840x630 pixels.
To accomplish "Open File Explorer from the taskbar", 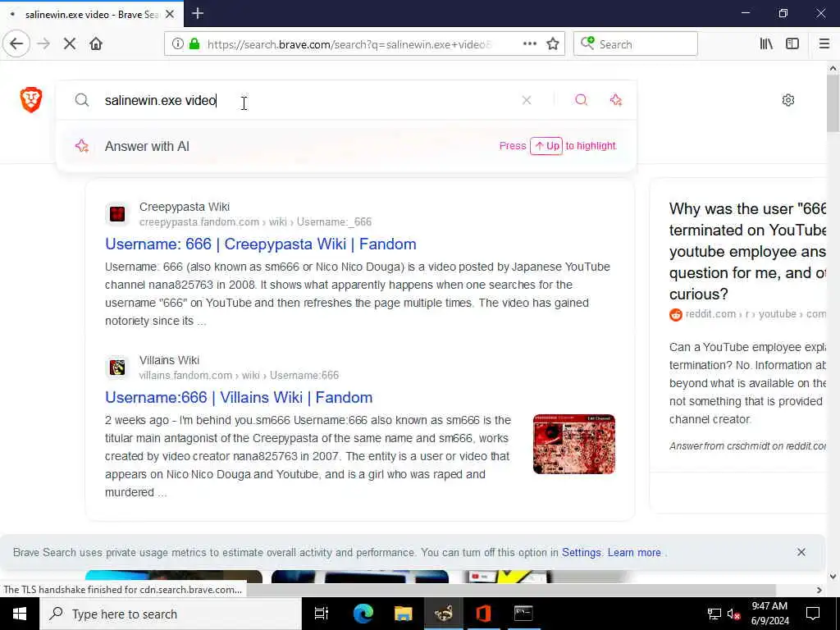I will pyautogui.click(x=404, y=614).
